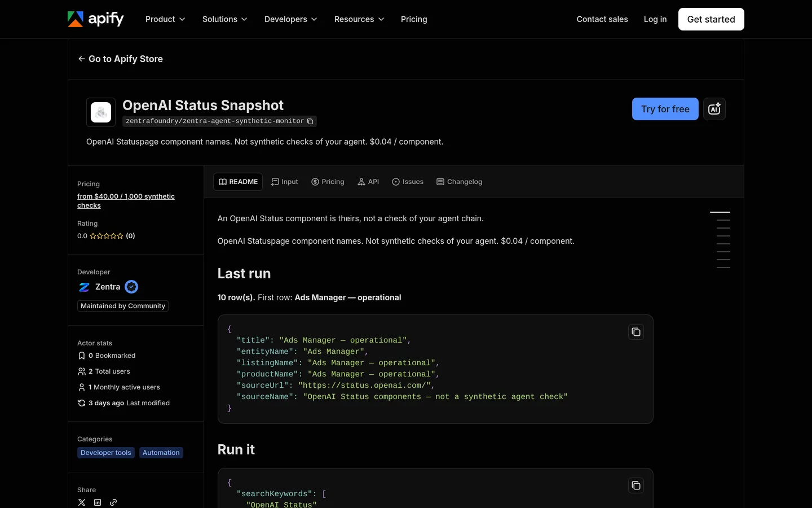812x508 pixels.
Task: Expand the Resources menu
Action: 359,19
